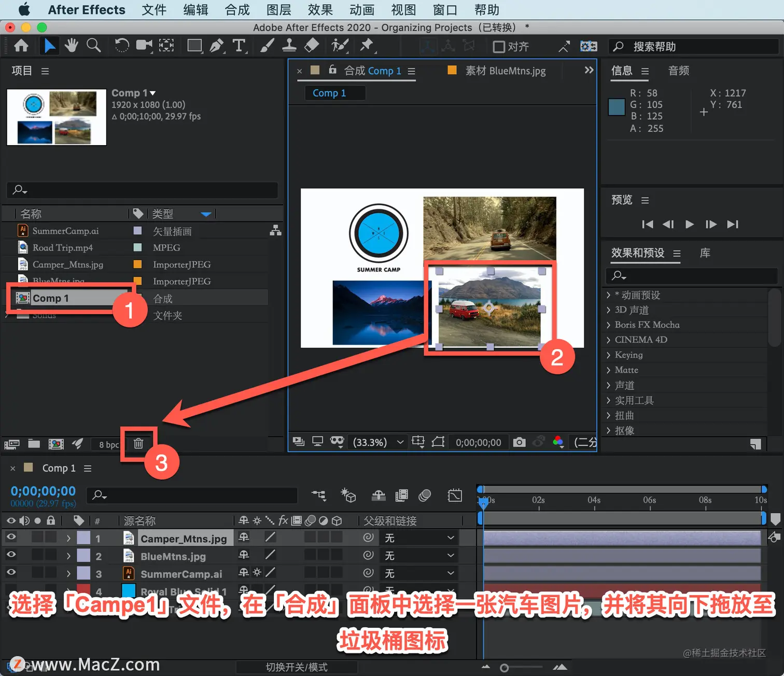Open the 效果 menu
This screenshot has height=676, width=784.
click(320, 10)
